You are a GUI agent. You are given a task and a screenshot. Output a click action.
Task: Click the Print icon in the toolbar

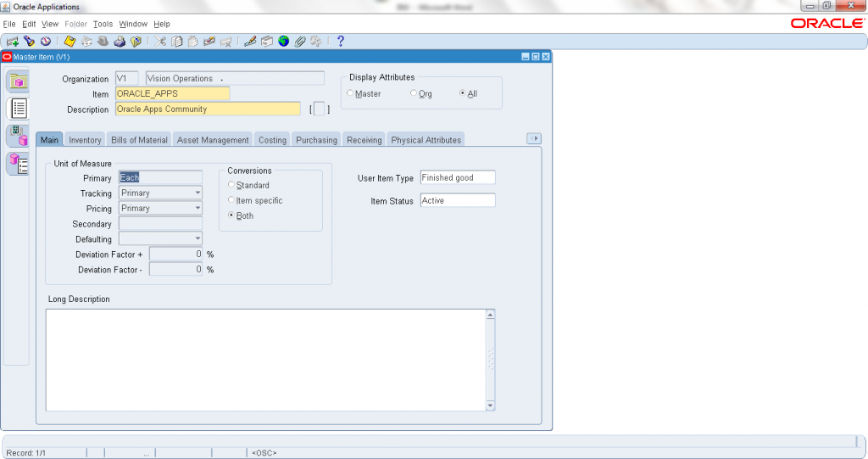120,41
